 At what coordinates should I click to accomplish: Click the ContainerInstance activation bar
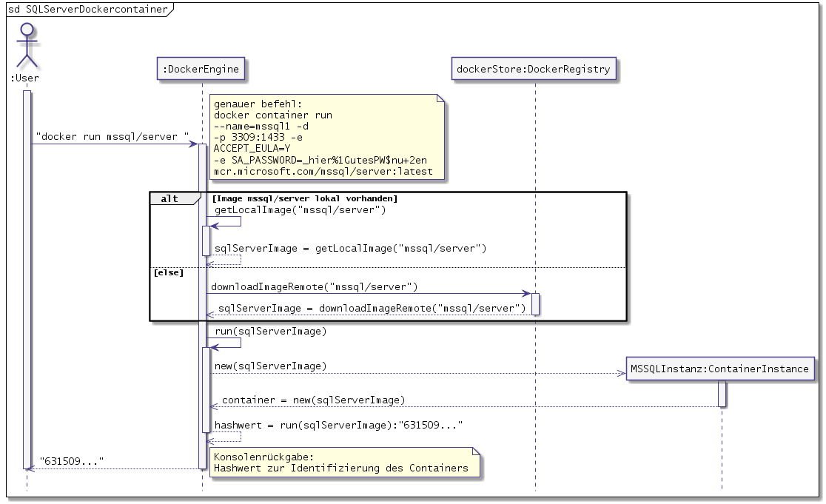click(722, 394)
